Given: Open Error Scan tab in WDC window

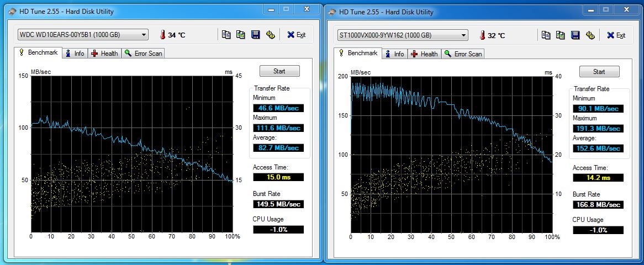Looking at the screenshot, I should pos(143,54).
